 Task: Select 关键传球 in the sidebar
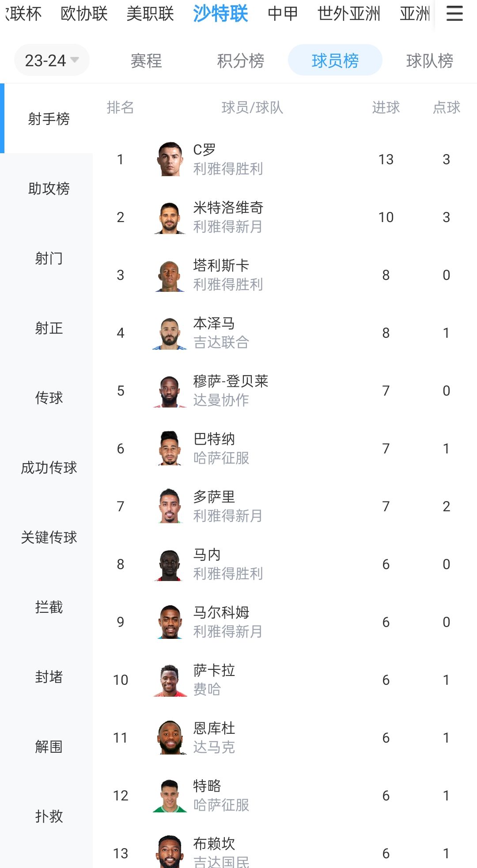[x=49, y=537]
